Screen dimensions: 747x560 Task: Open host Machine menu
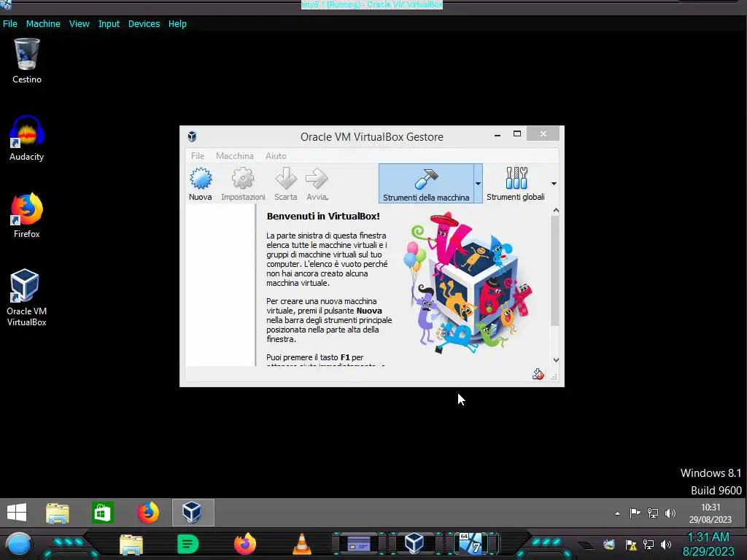(43, 24)
